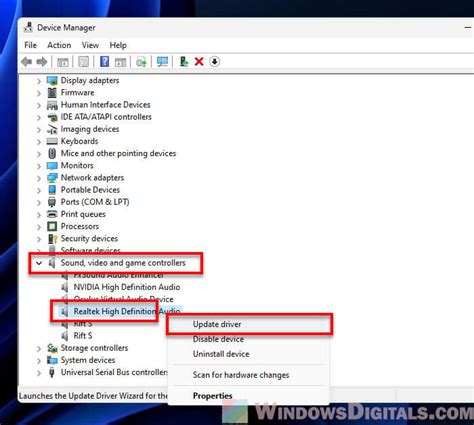Expand the Display adapters node

pyautogui.click(x=39, y=81)
